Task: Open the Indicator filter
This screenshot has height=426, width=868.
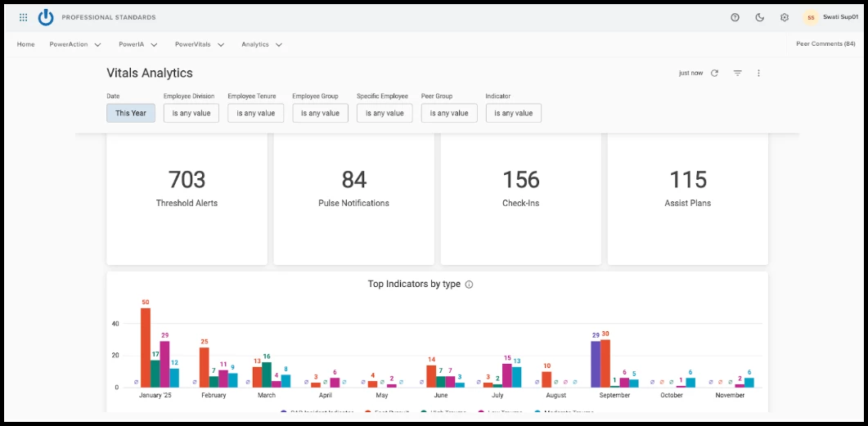Action: tap(514, 113)
